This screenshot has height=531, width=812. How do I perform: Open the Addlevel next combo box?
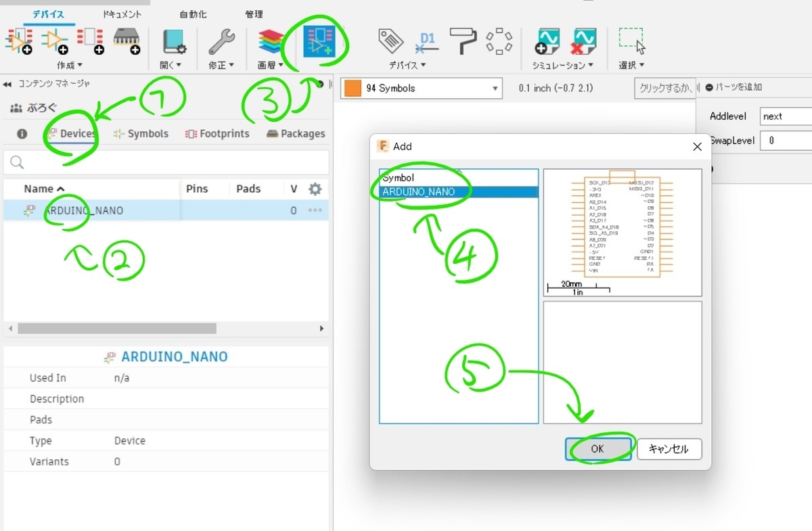pyautogui.click(x=786, y=116)
